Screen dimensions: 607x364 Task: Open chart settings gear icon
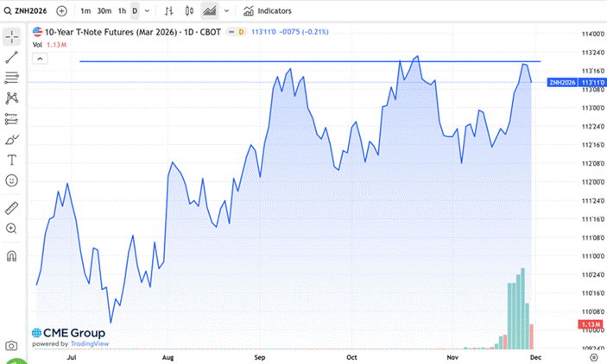594,357
